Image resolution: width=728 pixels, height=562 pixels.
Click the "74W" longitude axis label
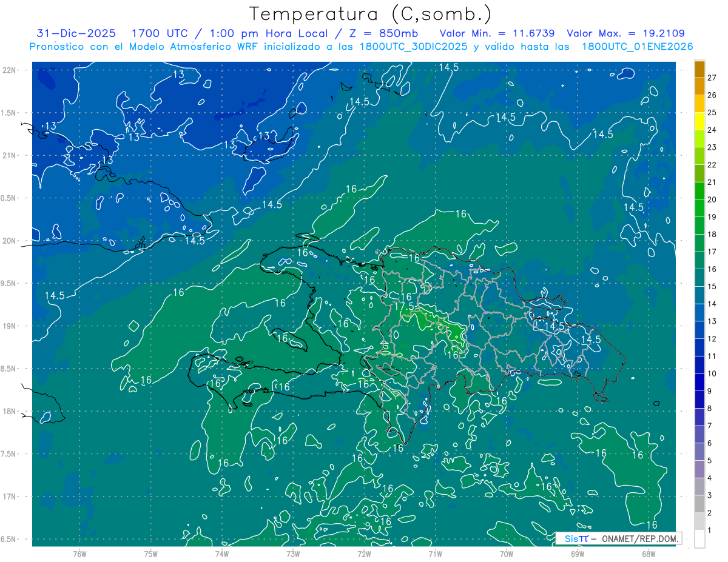click(x=221, y=554)
